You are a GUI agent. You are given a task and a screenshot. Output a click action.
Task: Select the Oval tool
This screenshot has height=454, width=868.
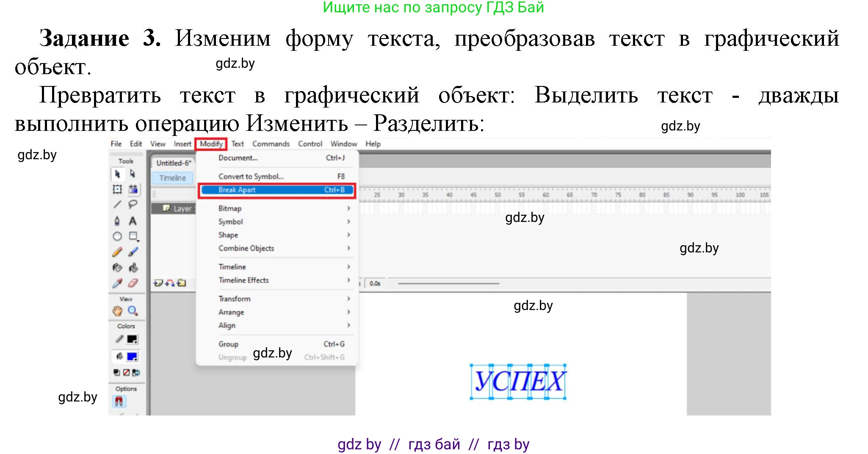tap(118, 236)
